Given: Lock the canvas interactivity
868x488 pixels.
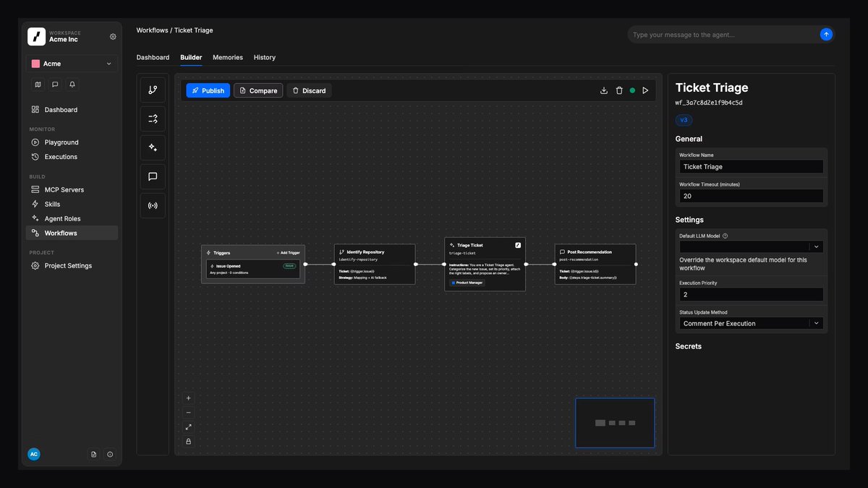Looking at the screenshot, I should click(x=189, y=441).
